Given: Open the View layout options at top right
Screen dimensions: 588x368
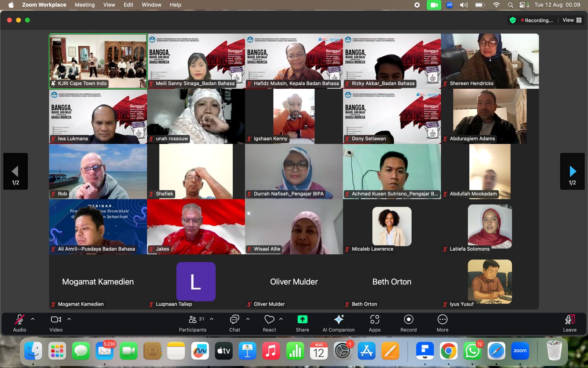Looking at the screenshot, I should pos(572,20).
